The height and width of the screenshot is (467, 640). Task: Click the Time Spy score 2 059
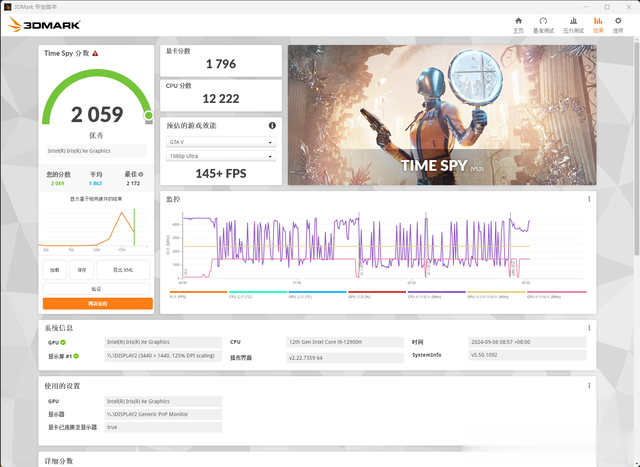coord(97,114)
